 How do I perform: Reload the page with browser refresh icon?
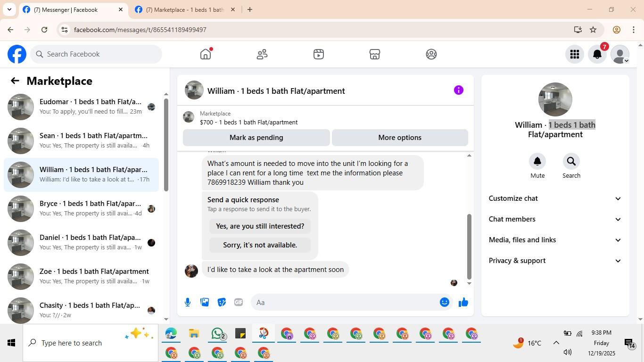point(44,30)
